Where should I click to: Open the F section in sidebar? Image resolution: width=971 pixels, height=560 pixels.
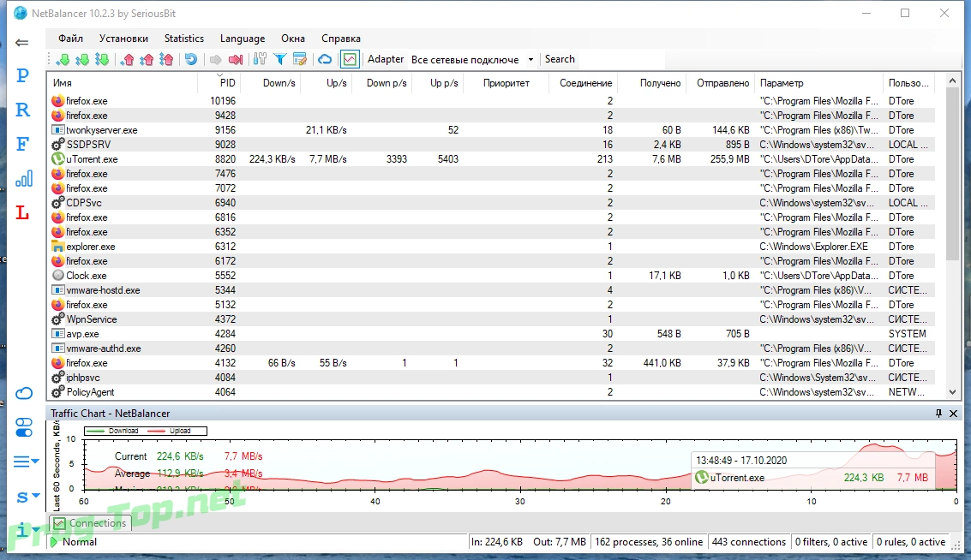click(22, 144)
